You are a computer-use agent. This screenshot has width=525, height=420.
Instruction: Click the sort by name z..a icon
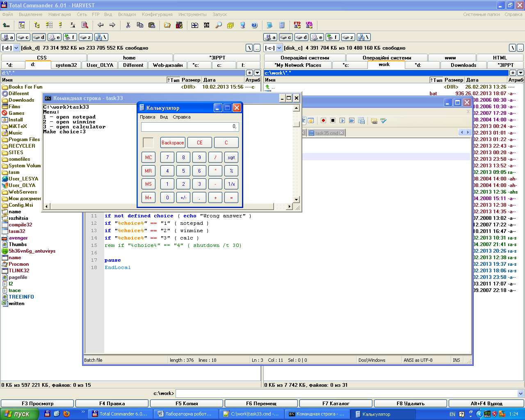(73, 25)
